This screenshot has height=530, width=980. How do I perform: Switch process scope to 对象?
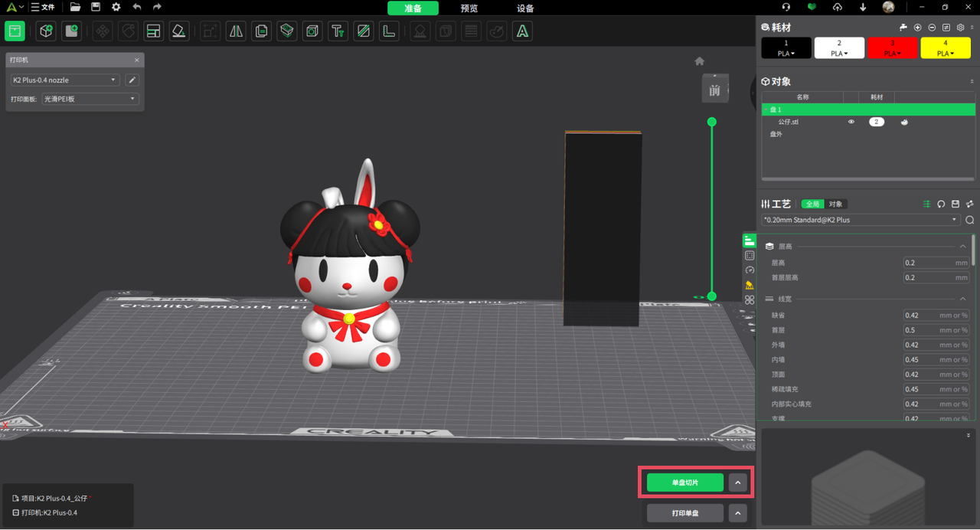pos(836,204)
